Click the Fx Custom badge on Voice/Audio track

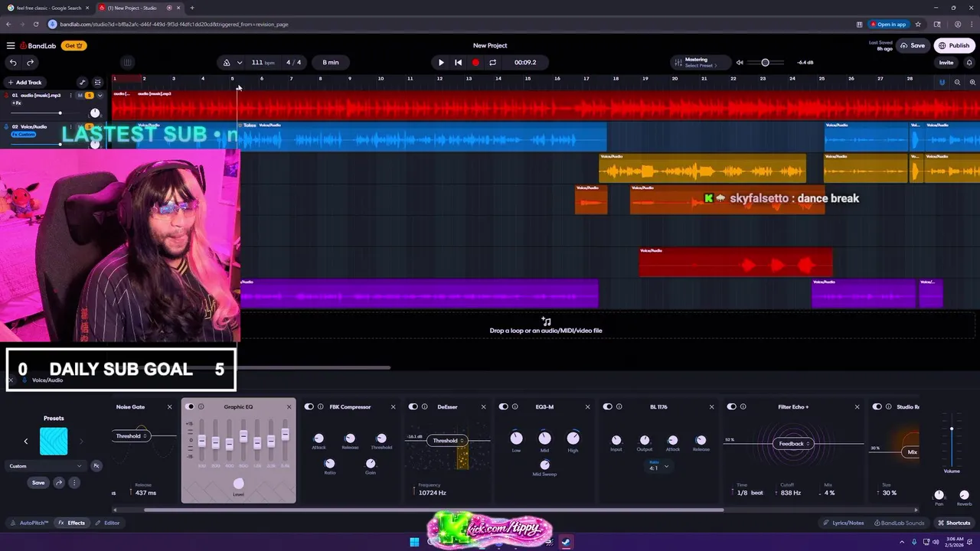[23, 135]
